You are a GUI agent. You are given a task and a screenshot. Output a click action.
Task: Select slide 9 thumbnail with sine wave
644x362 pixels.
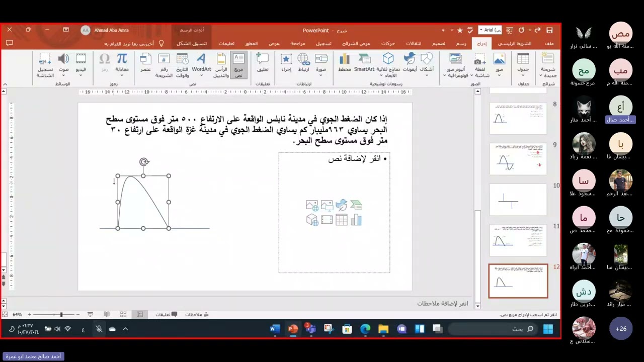coord(518,159)
